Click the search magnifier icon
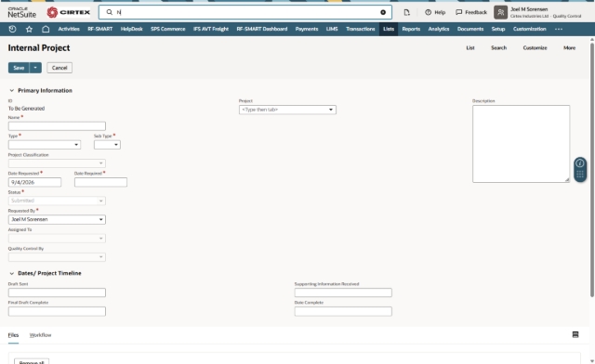Screen dimensions: 595x364 110,12
